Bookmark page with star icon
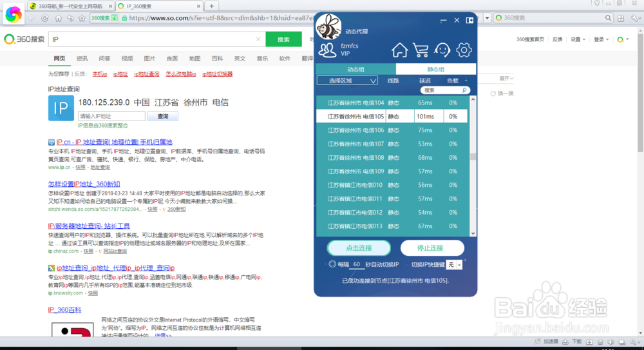 click(82, 18)
